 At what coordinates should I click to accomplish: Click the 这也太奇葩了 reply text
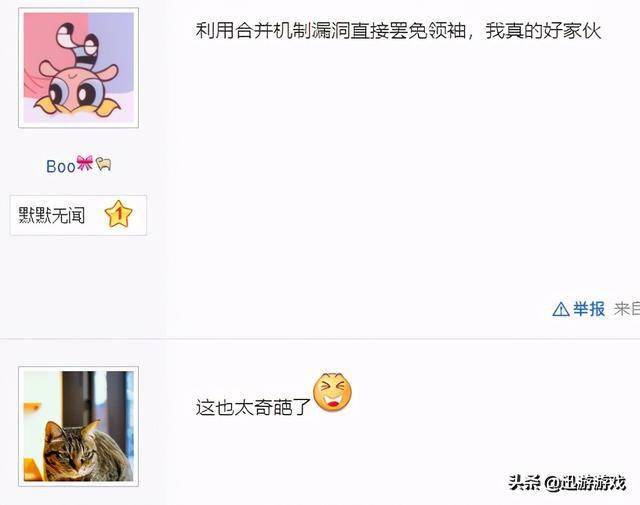253,407
